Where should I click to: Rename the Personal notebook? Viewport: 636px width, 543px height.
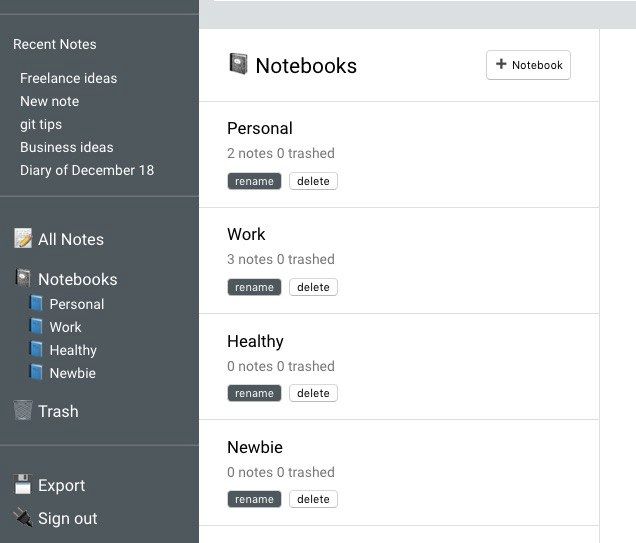pos(254,181)
